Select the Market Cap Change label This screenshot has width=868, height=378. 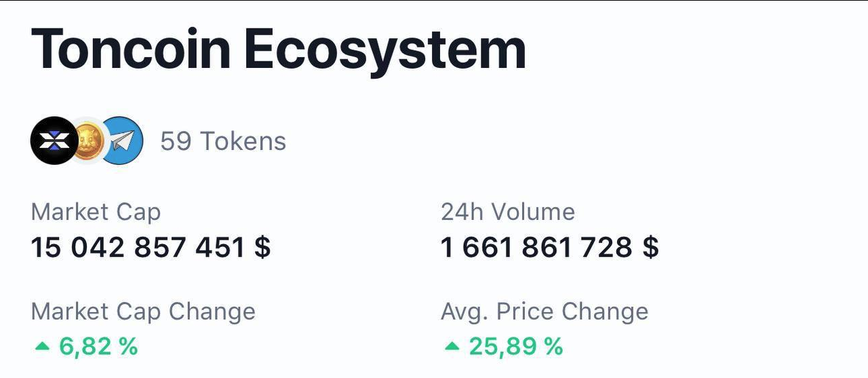(x=143, y=311)
